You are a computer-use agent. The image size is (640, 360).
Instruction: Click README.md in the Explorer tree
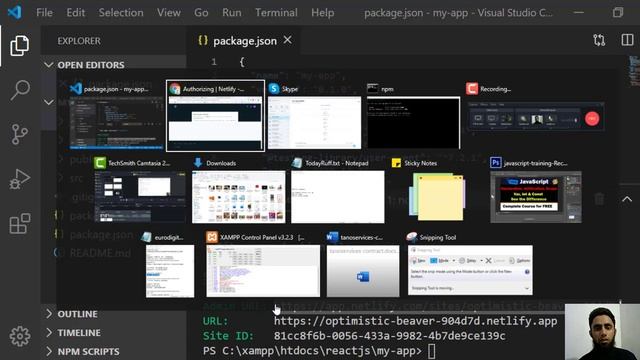pos(100,253)
